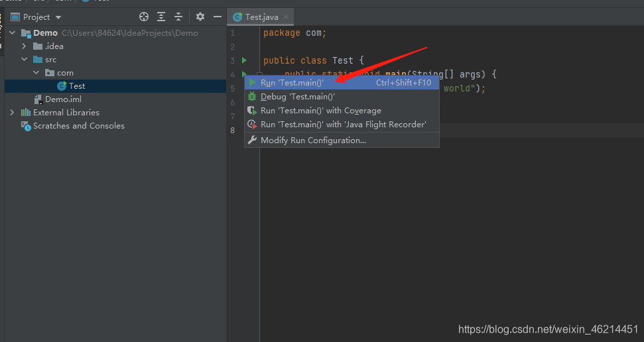Screen dimensions: 644x342
Task: Select External Libraries row
Action: click(115, 112)
